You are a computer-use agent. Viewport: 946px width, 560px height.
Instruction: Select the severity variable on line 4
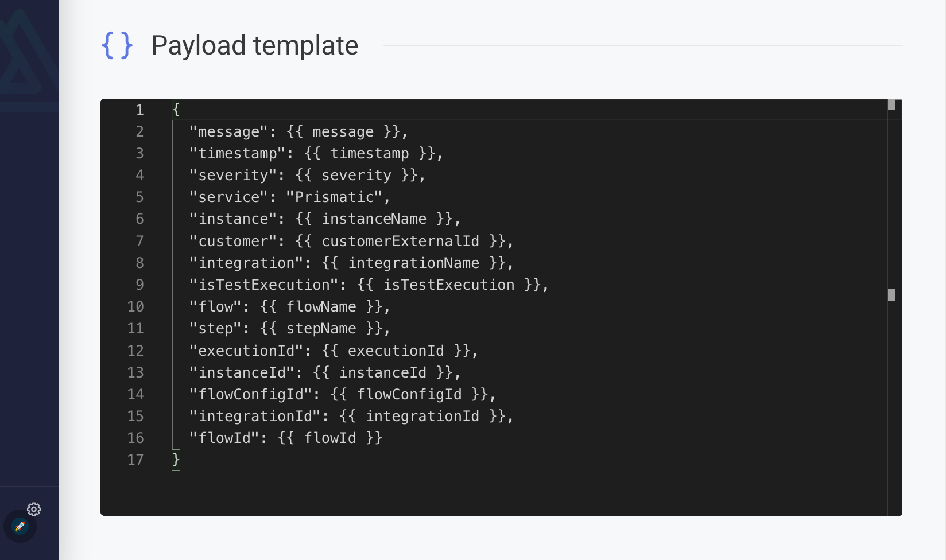[x=359, y=175]
